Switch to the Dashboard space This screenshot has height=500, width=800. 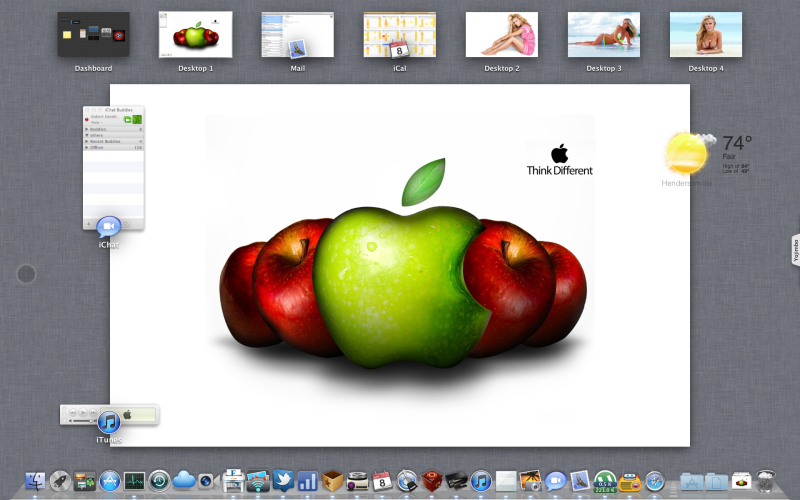(93, 34)
